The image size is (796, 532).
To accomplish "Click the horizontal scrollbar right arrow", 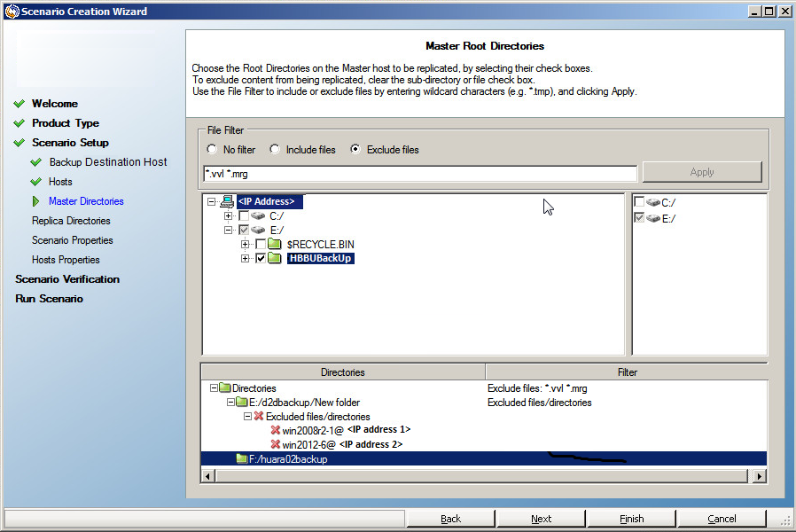I will tap(760, 476).
